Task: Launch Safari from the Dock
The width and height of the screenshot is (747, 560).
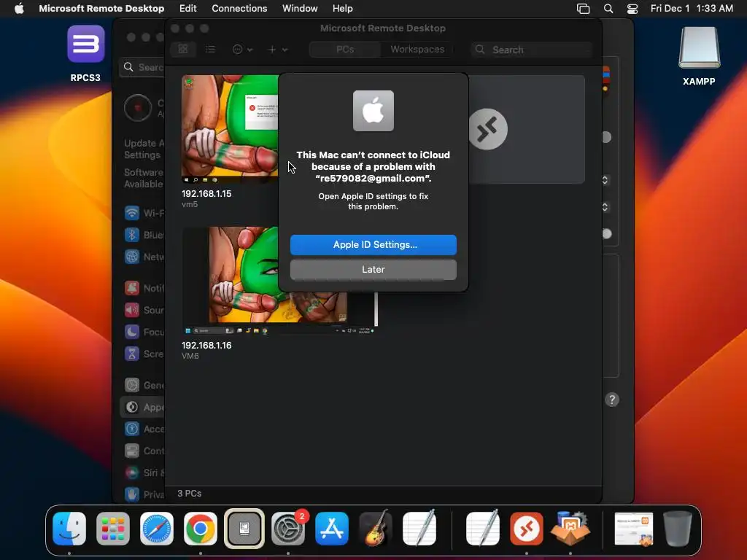Action: 157,529
